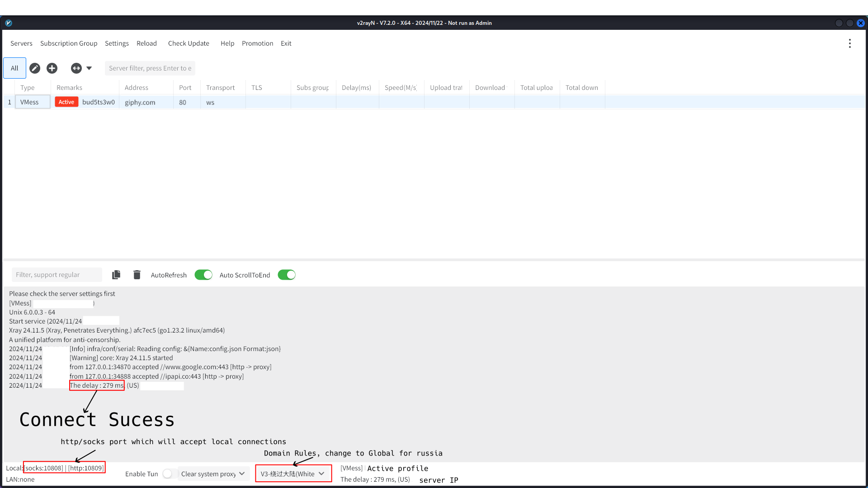
Task: Select the bud5ts3w0 remarks cell
Action: (x=99, y=102)
